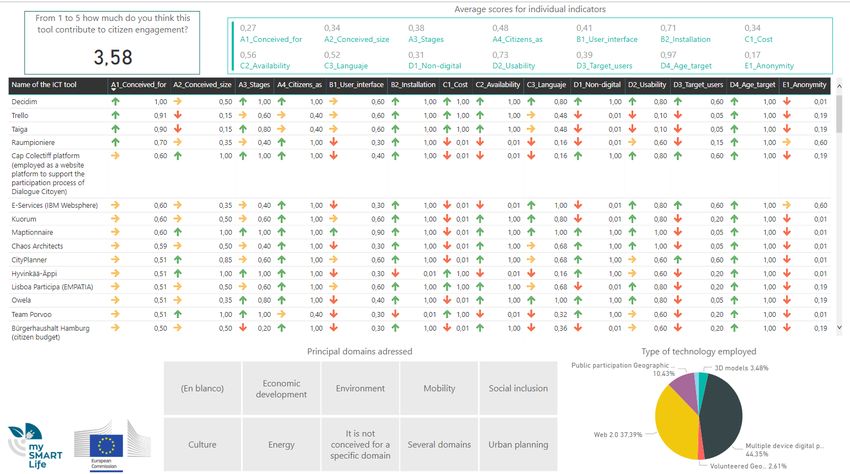Screen dimensions: 850x474
Task: Filter by the Economic development domain
Action: point(281,388)
